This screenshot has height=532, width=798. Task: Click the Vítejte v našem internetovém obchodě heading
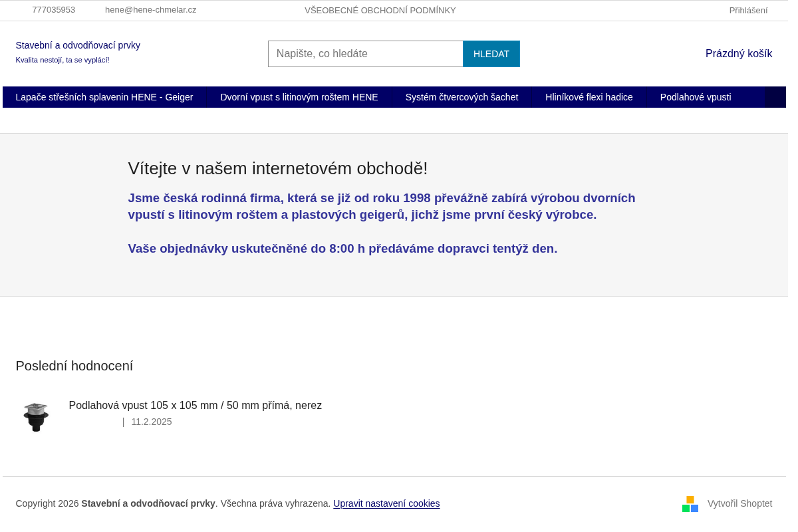278,168
